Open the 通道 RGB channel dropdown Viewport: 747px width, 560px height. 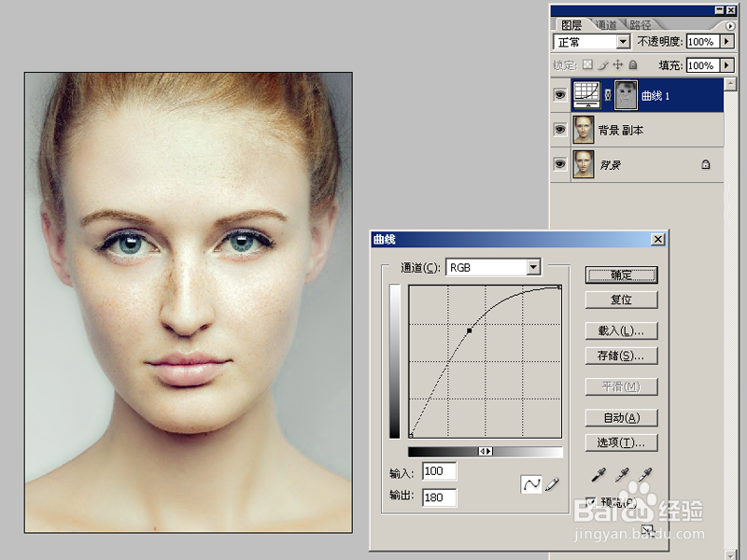point(533,267)
